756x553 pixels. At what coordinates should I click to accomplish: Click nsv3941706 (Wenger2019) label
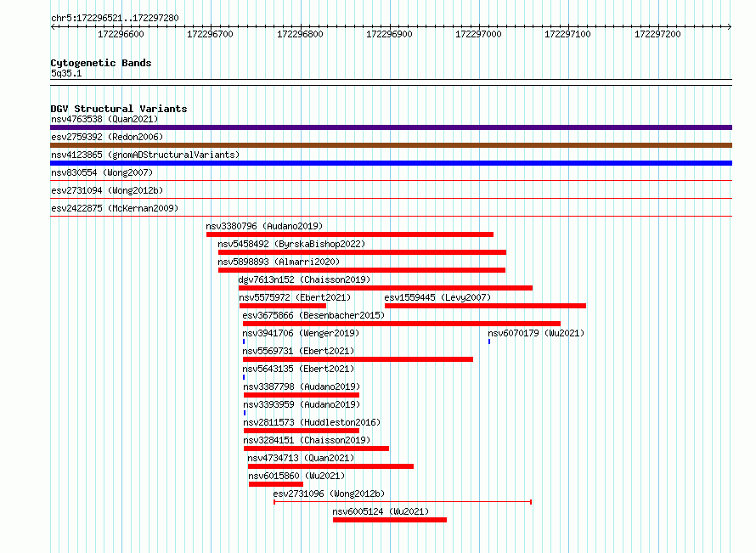pos(301,333)
